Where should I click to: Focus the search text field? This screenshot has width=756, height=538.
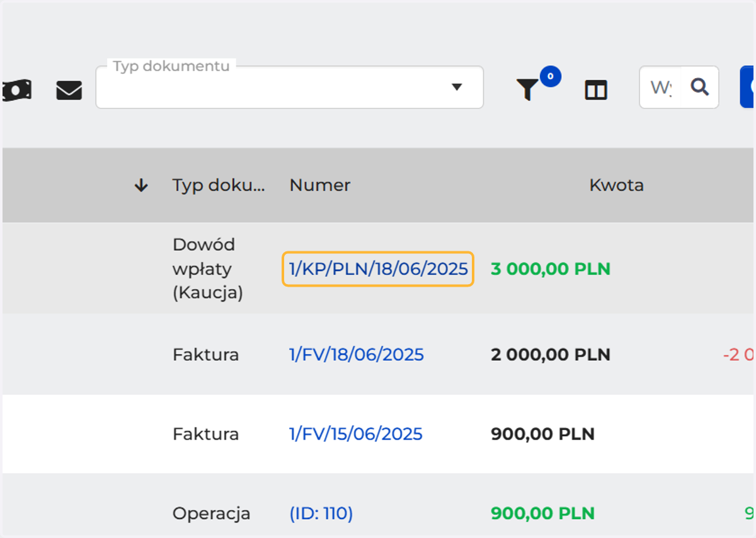tap(660, 87)
